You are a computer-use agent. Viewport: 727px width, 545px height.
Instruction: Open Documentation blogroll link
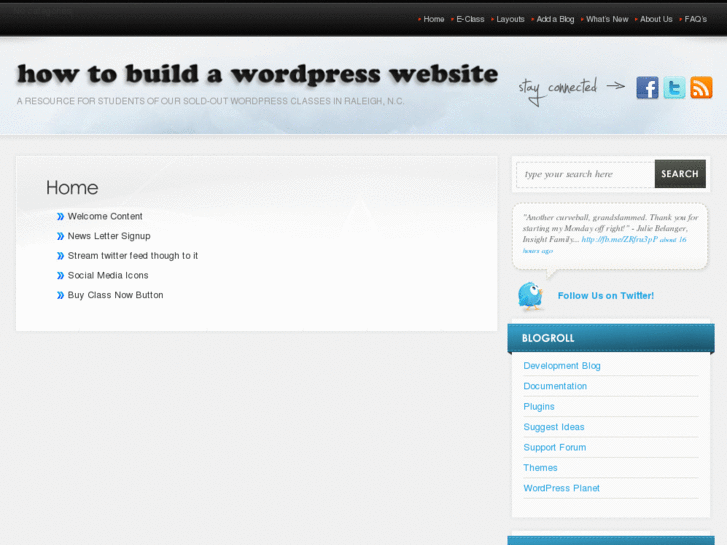tap(555, 386)
